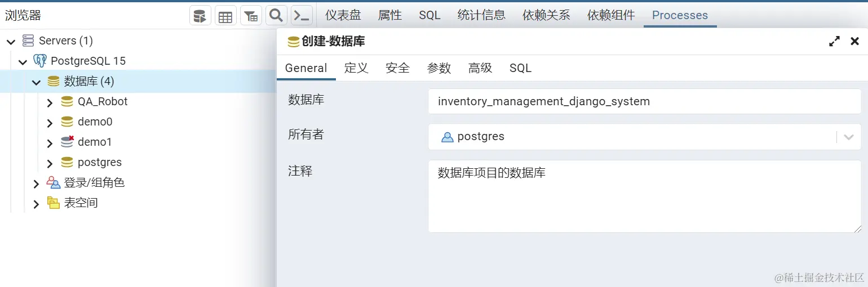Open the Query Tool toolbar icon
The width and height of the screenshot is (868, 287).
(200, 16)
